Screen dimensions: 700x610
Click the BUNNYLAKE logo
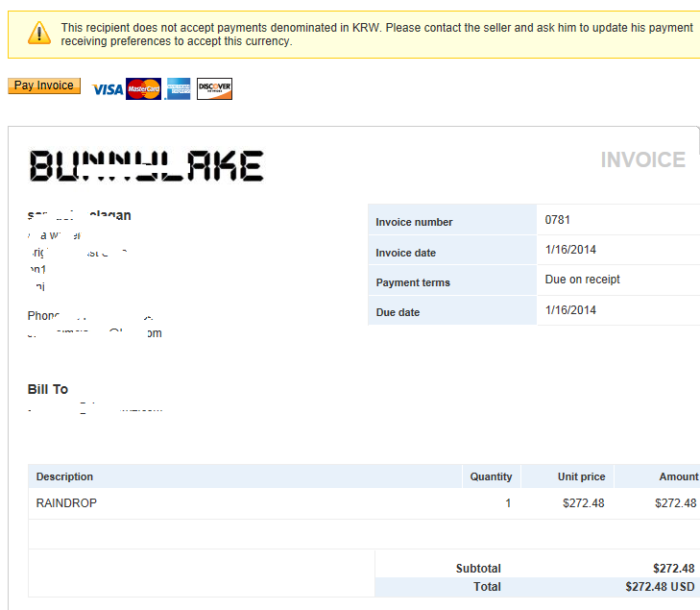click(146, 165)
